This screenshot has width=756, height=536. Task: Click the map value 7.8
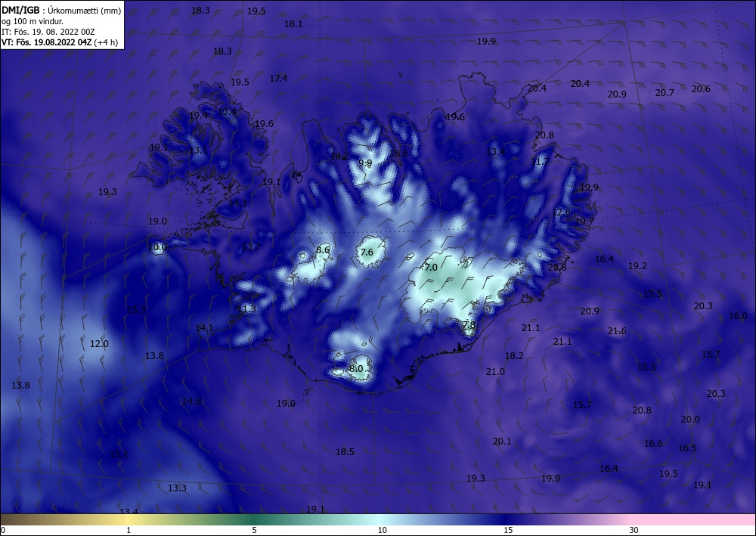[469, 325]
